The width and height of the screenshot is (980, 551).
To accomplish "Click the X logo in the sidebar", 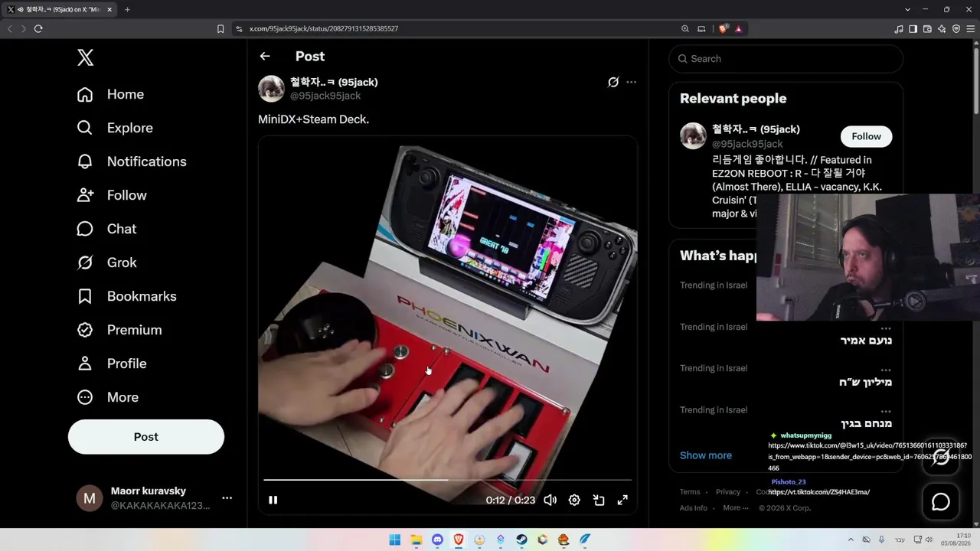I will [86, 57].
